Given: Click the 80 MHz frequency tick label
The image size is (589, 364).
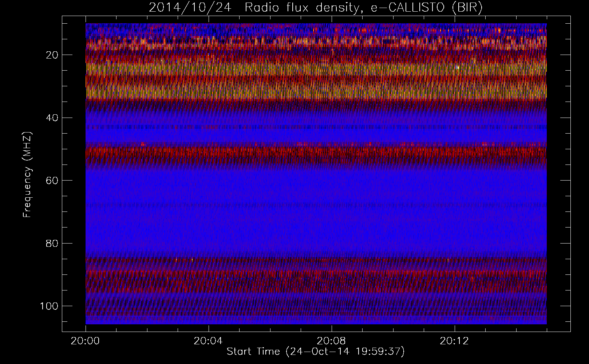Looking at the screenshot, I should (x=52, y=243).
